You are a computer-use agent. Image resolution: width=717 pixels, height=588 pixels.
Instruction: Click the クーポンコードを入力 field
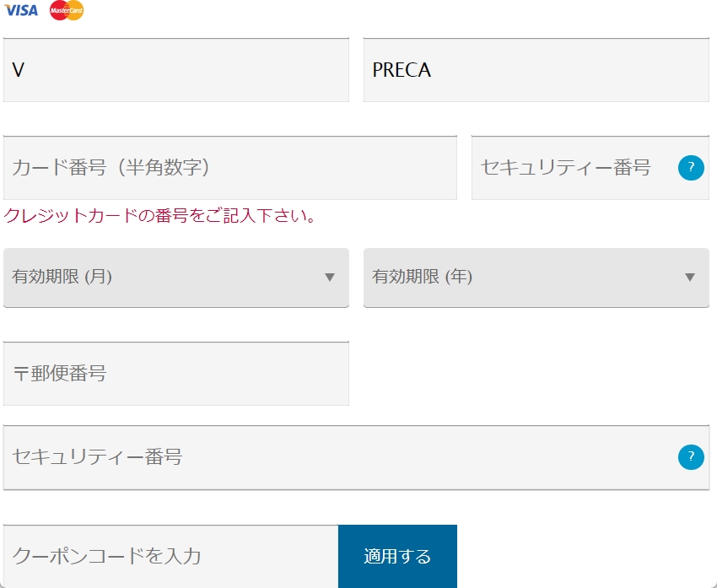click(x=170, y=557)
